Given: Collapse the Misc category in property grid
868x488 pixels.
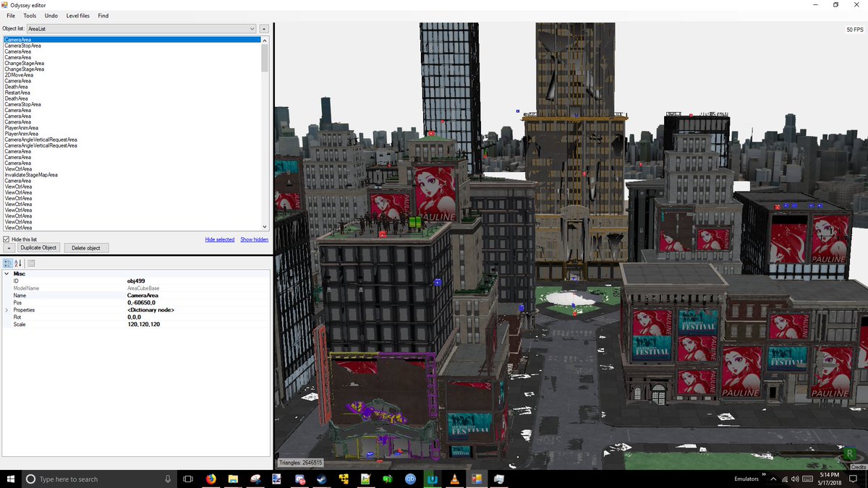Looking at the screenshot, I should pyautogui.click(x=7, y=274).
